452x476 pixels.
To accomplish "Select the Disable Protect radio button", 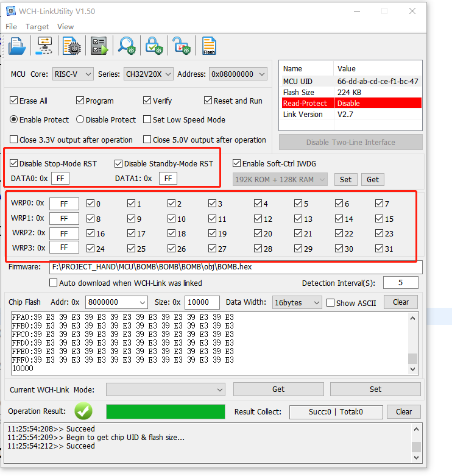I will (x=80, y=120).
